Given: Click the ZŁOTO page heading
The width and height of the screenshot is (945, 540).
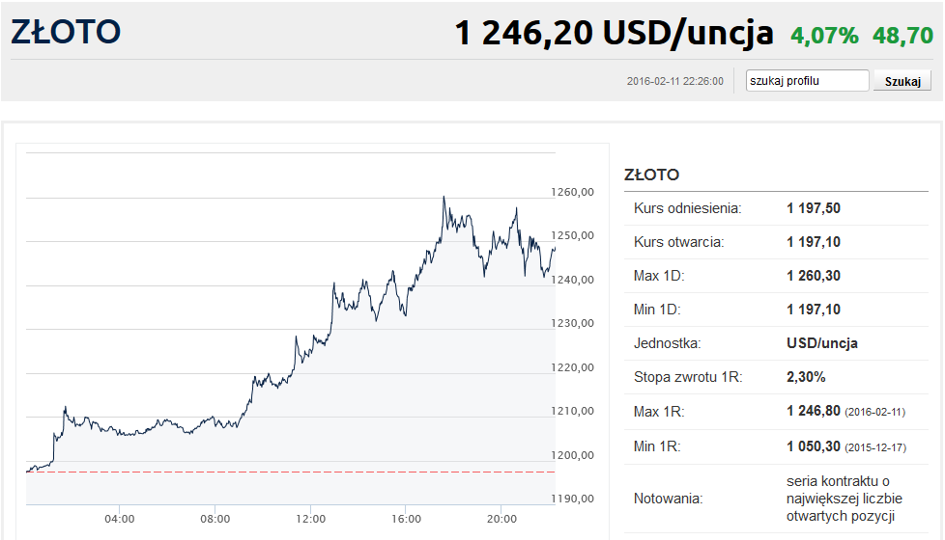Looking at the screenshot, I should pos(66,31).
